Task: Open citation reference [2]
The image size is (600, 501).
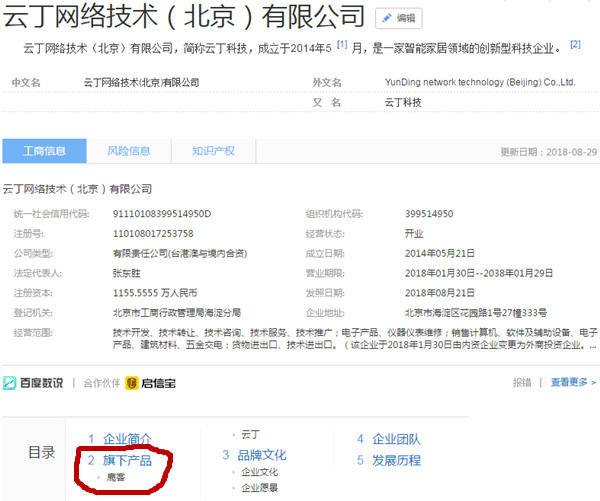Action: tap(575, 44)
